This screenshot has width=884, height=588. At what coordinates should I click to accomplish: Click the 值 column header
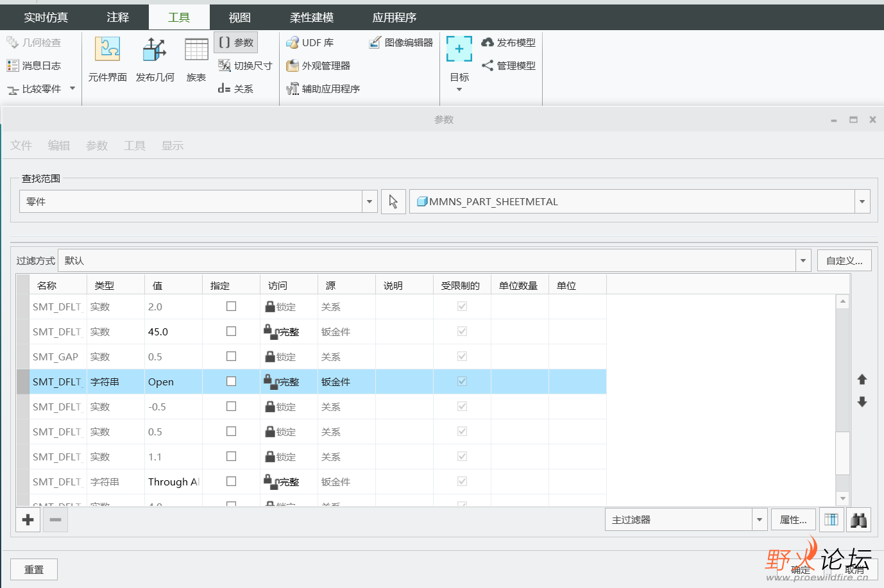pos(173,285)
